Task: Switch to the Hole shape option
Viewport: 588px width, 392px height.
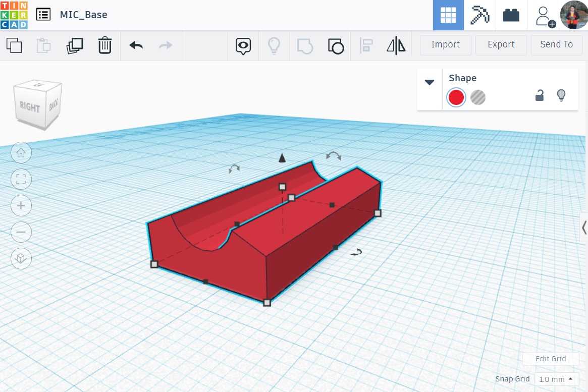Action: [x=477, y=97]
